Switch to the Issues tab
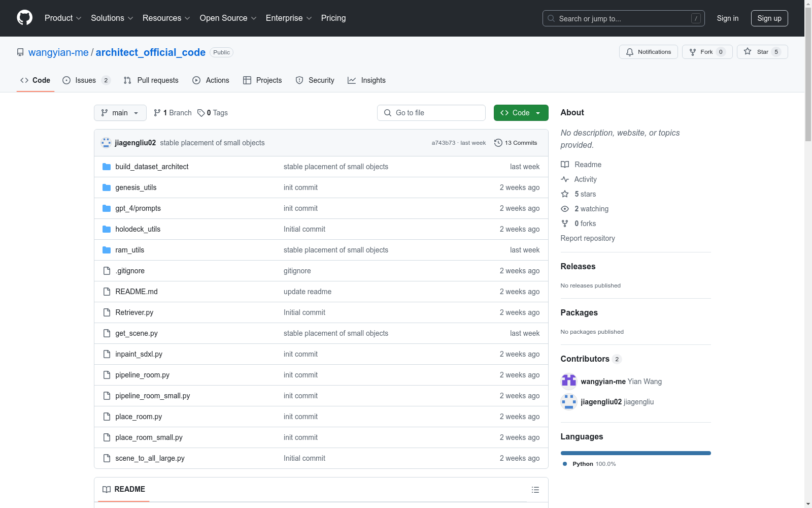The width and height of the screenshot is (812, 508). [x=86, y=80]
